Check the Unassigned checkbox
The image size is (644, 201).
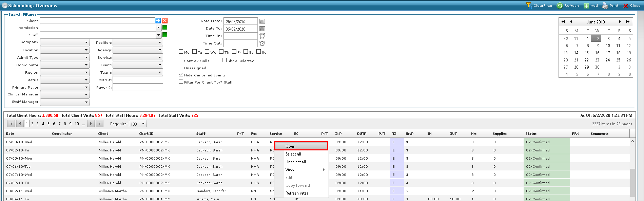click(x=181, y=67)
